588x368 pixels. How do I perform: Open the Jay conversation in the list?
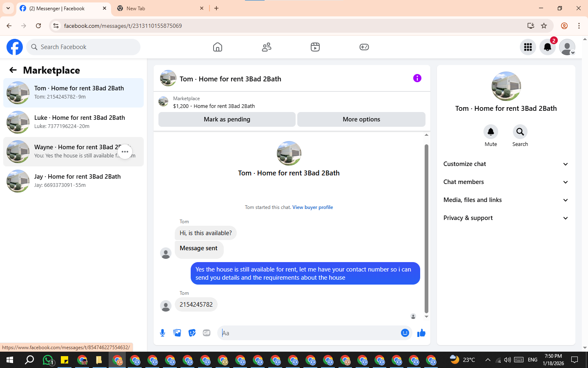(x=73, y=181)
